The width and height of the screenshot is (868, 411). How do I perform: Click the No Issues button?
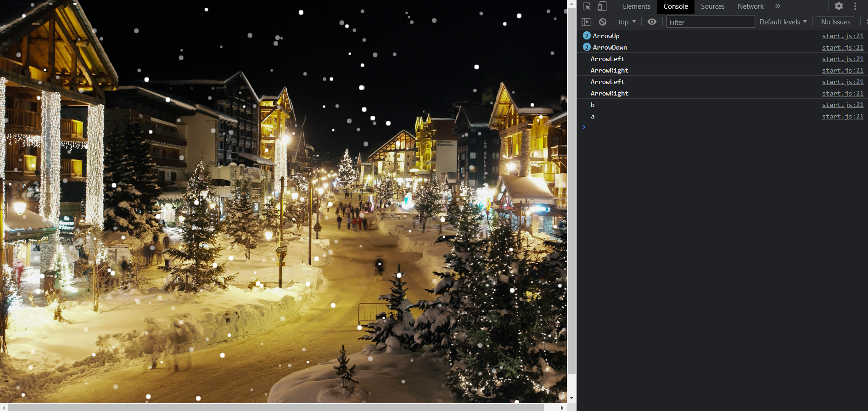tap(835, 22)
